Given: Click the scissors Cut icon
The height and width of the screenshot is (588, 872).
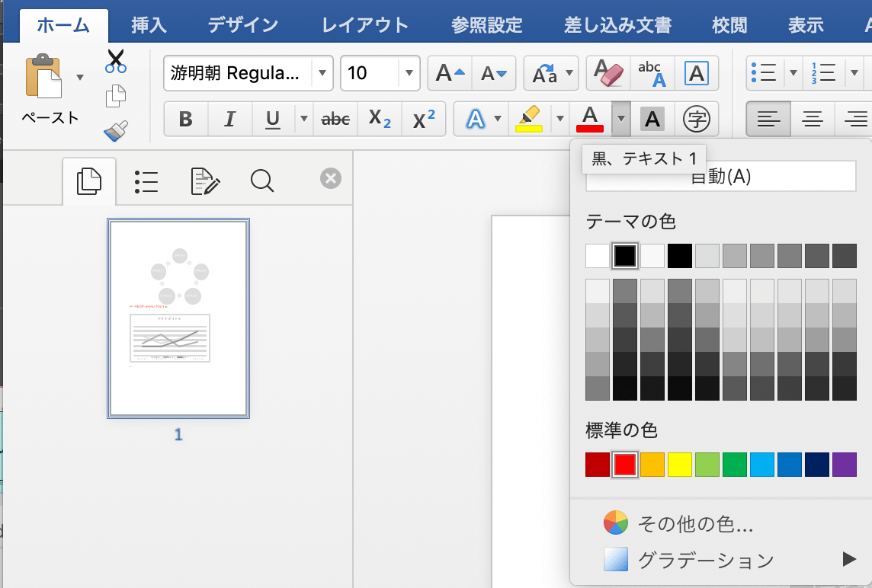Looking at the screenshot, I should click(116, 61).
